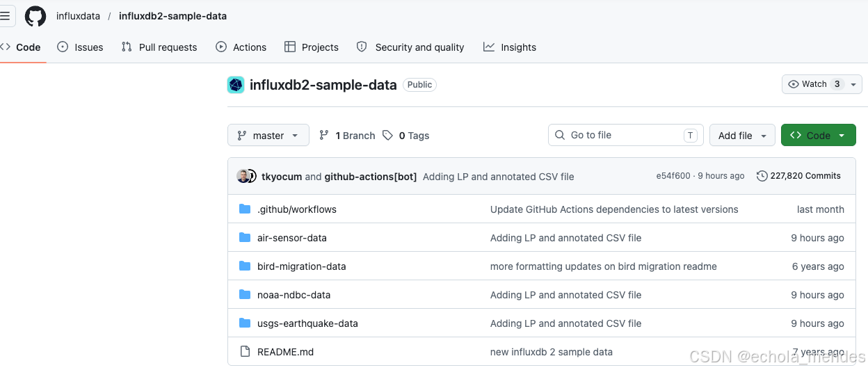This screenshot has width=868, height=370.
Task: Open the Add file dropdown
Action: coord(742,136)
